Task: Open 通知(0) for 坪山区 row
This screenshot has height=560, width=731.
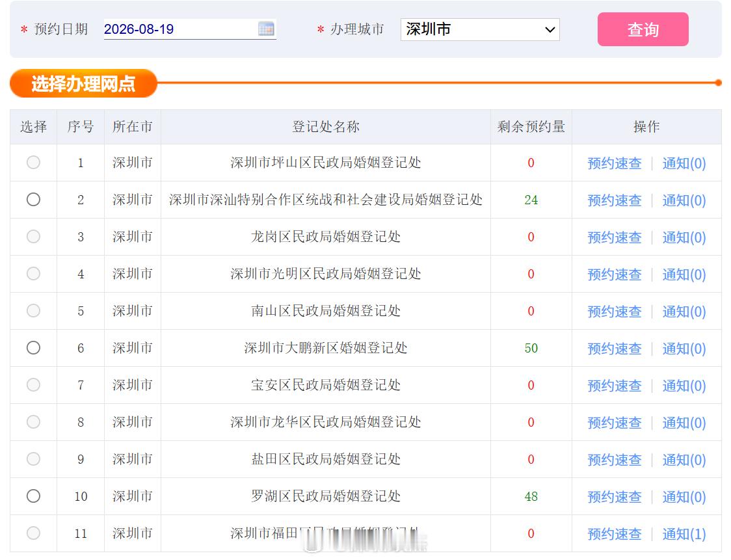Action: [684, 163]
